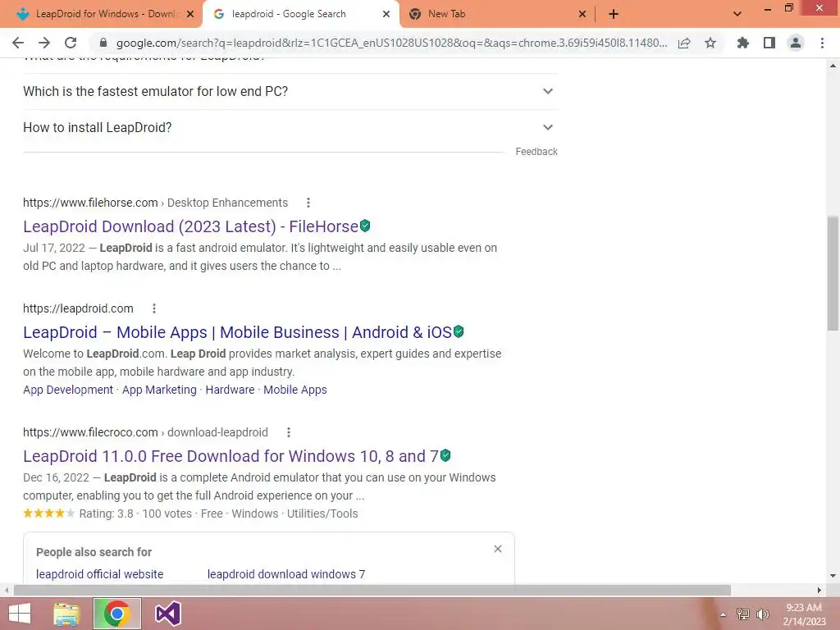
Task: Close the leapdroid - Google Search tab
Action: click(386, 14)
